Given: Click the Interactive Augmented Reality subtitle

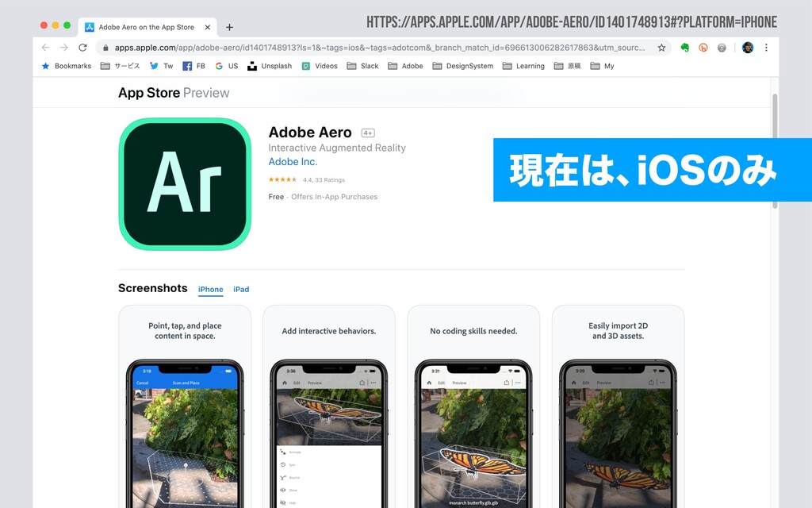Looking at the screenshot, I should coord(337,148).
